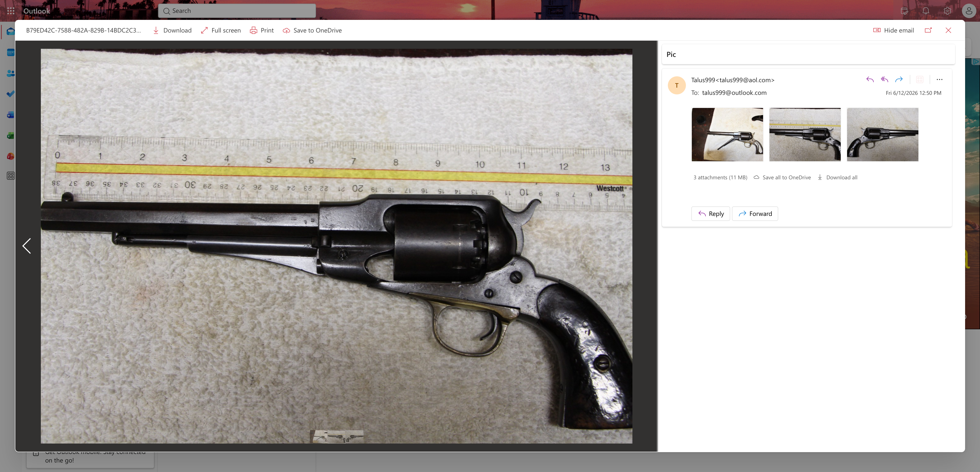The image size is (980, 472).
Task: Open the apps icon in message header
Action: (920, 79)
